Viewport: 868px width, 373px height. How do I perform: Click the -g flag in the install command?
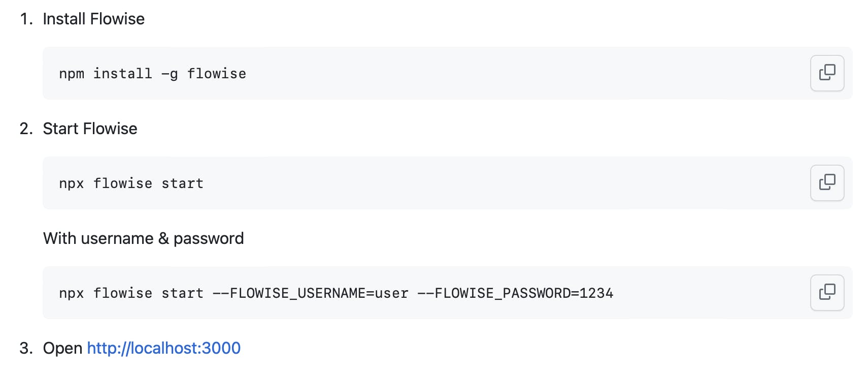pos(170,74)
